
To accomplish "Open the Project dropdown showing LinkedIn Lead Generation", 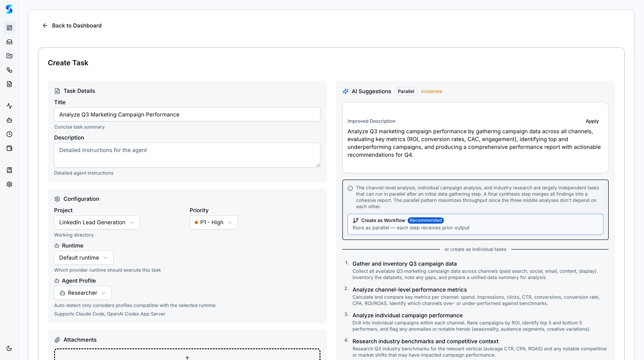I will point(97,222).
